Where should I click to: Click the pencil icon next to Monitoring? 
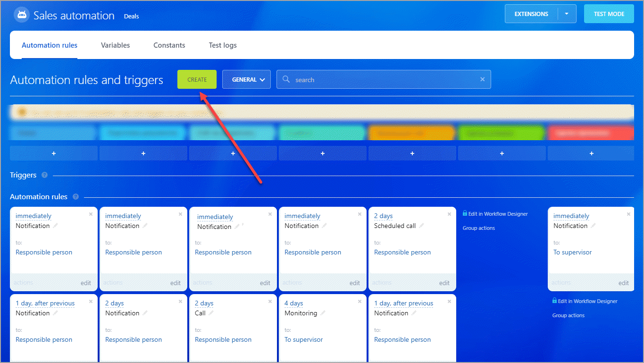coord(323,313)
